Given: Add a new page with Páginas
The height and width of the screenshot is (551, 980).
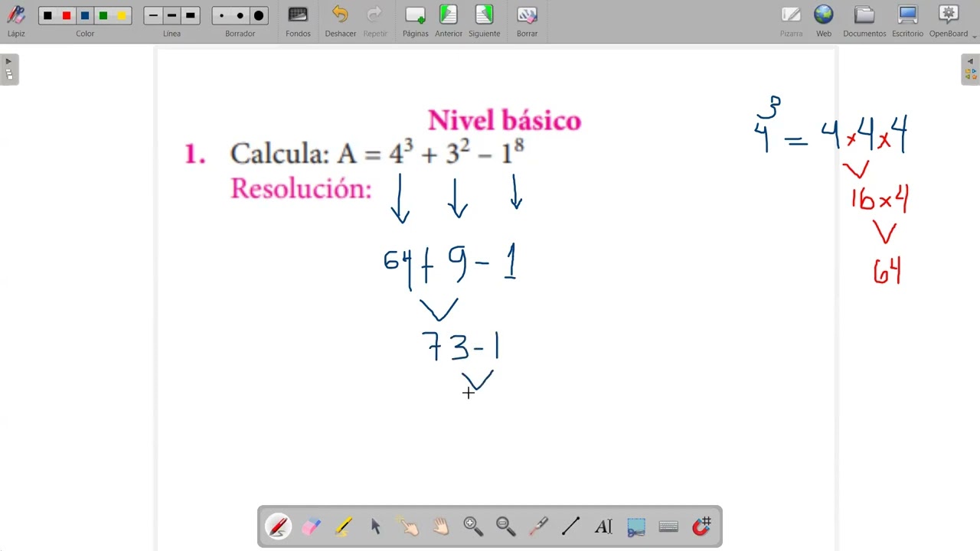Looking at the screenshot, I should coord(416,21).
